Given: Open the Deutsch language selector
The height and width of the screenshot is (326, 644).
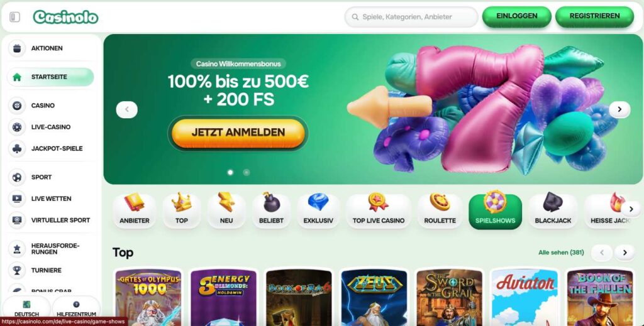Looking at the screenshot, I should tap(26, 309).
